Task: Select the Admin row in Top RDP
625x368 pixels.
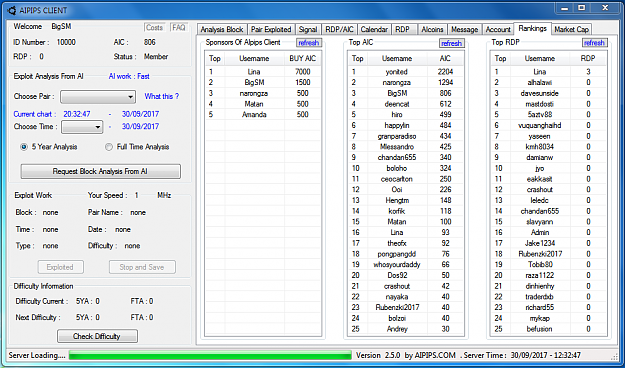Action: 548,232
